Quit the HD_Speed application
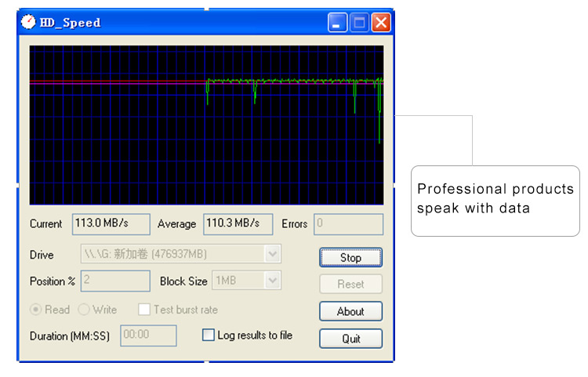Viewport: 588px width, 377px height. (x=350, y=339)
